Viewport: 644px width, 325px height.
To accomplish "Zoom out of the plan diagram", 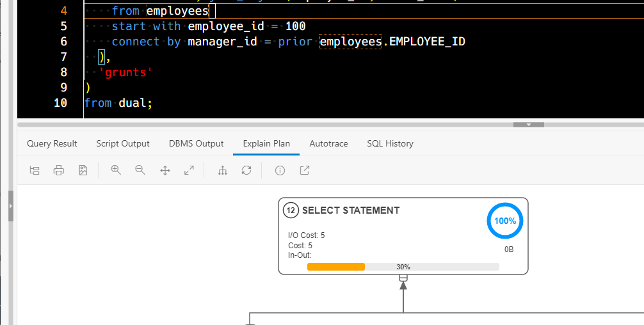I will [140, 170].
